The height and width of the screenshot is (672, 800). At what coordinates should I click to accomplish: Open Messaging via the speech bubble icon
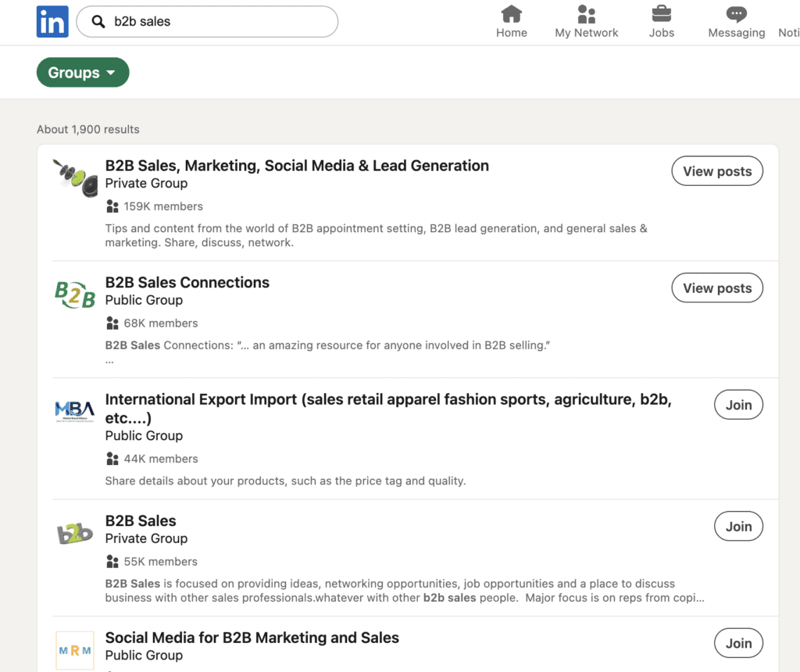[735, 13]
